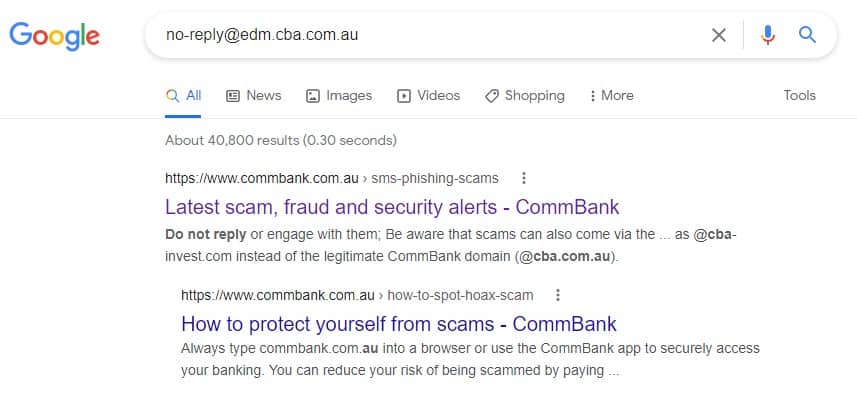
Task: Click the News tab icon
Action: (233, 96)
